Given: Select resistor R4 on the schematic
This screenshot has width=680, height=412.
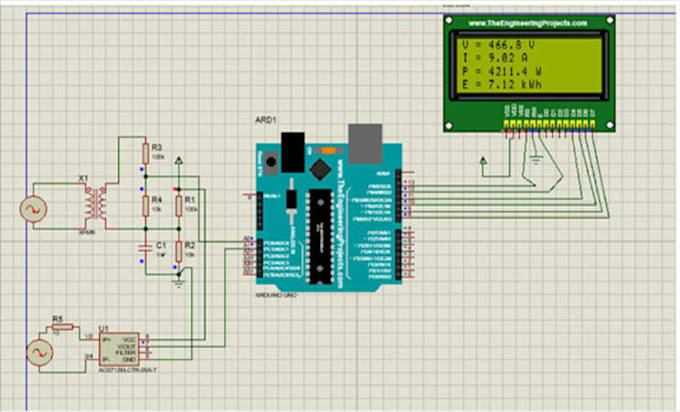Looking at the screenshot, I should 146,206.
